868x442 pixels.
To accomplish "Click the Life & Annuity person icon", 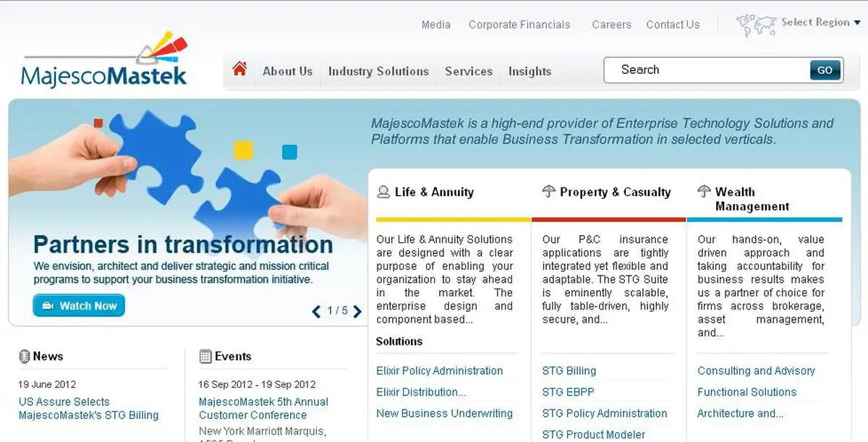I will pyautogui.click(x=383, y=192).
